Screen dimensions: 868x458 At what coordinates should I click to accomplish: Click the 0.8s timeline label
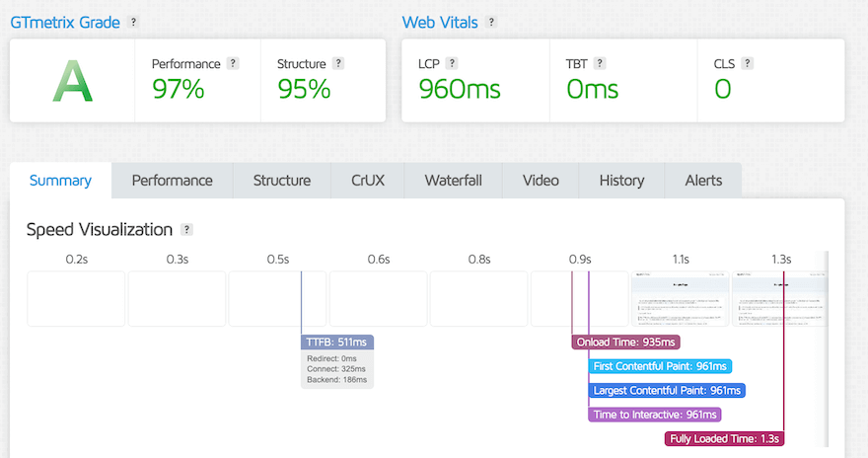point(479,260)
